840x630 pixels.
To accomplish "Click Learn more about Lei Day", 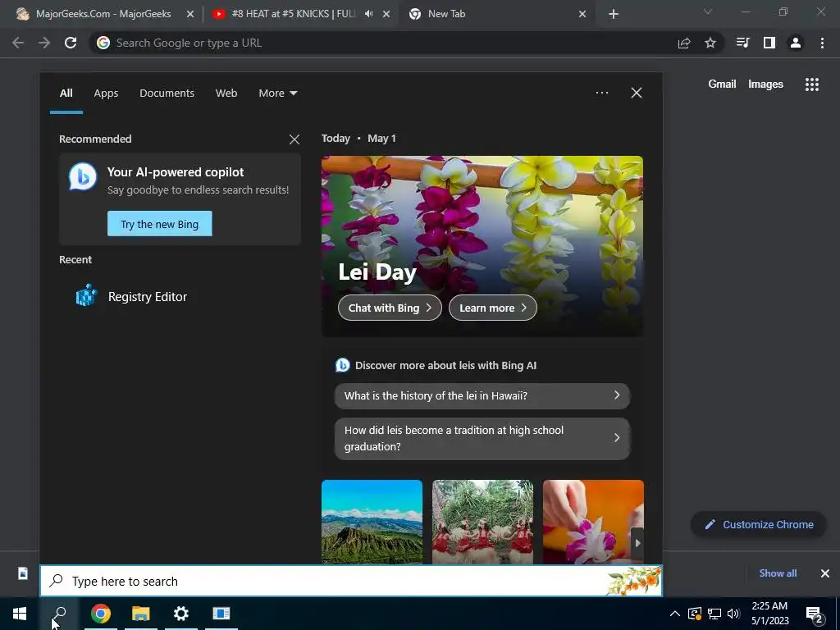I will [x=493, y=308].
